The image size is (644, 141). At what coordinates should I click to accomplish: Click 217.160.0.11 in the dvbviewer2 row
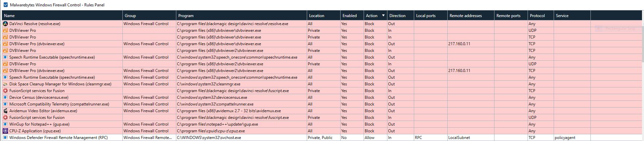click(459, 71)
